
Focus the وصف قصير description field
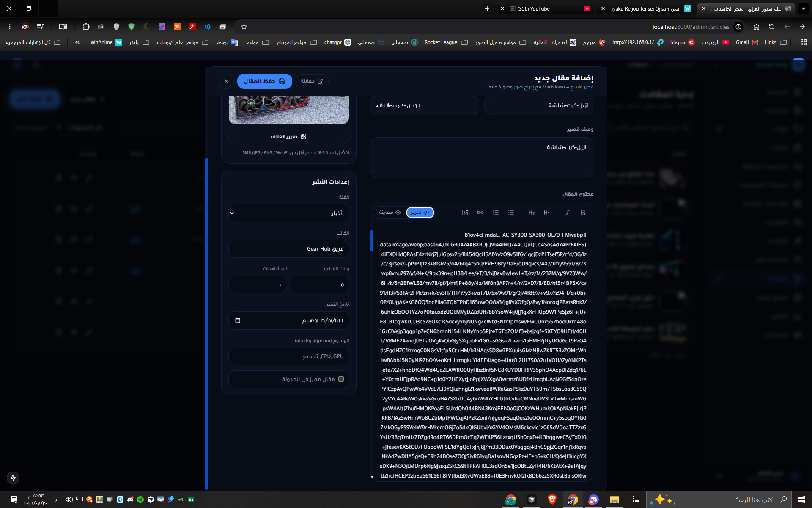point(482,157)
